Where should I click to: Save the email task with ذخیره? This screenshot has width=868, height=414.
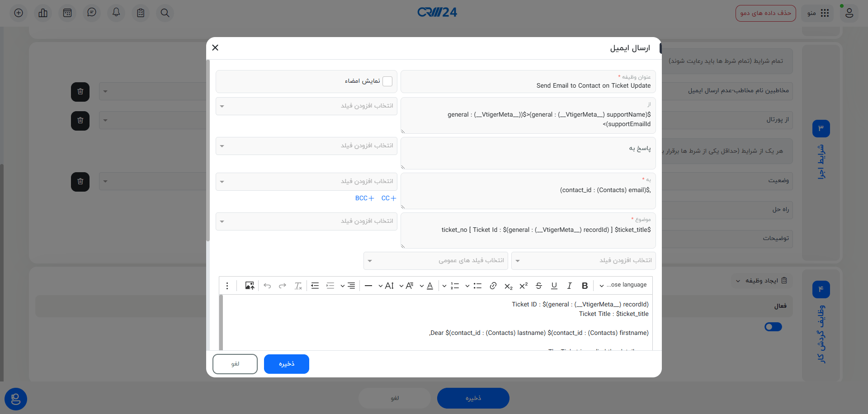tap(286, 364)
